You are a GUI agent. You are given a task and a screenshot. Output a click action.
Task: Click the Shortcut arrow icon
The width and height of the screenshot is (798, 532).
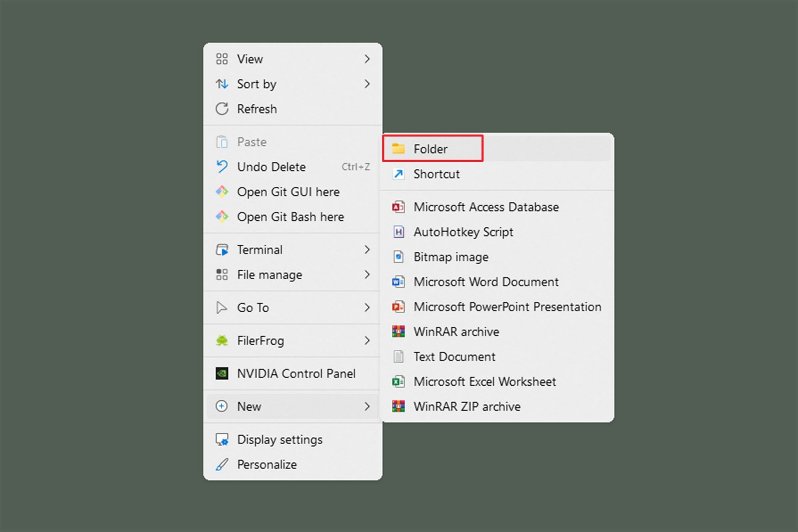coord(398,174)
